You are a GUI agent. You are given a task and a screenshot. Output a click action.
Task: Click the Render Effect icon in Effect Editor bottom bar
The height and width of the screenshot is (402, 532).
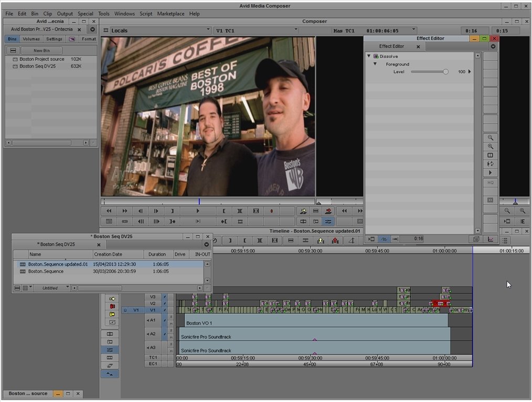click(476, 240)
